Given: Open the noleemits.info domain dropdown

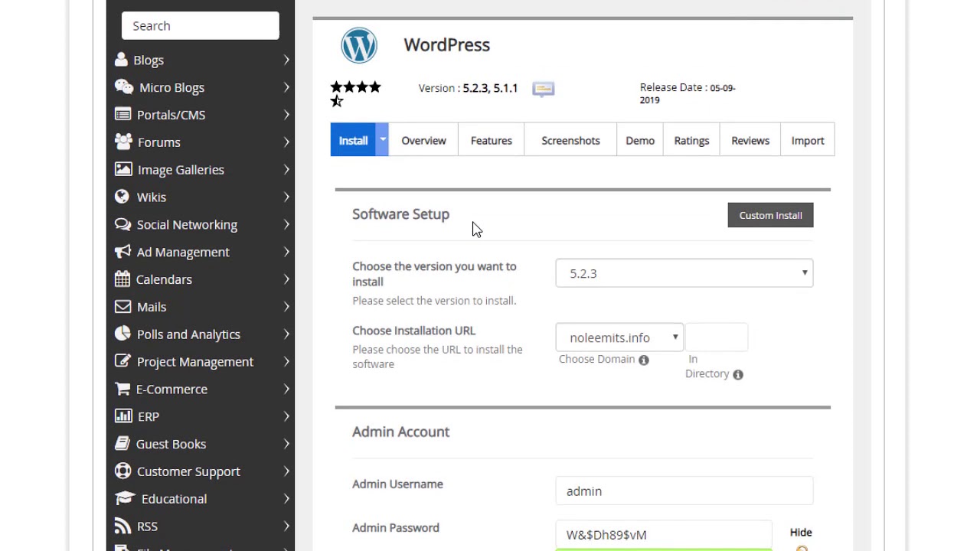Looking at the screenshot, I should click(x=619, y=337).
